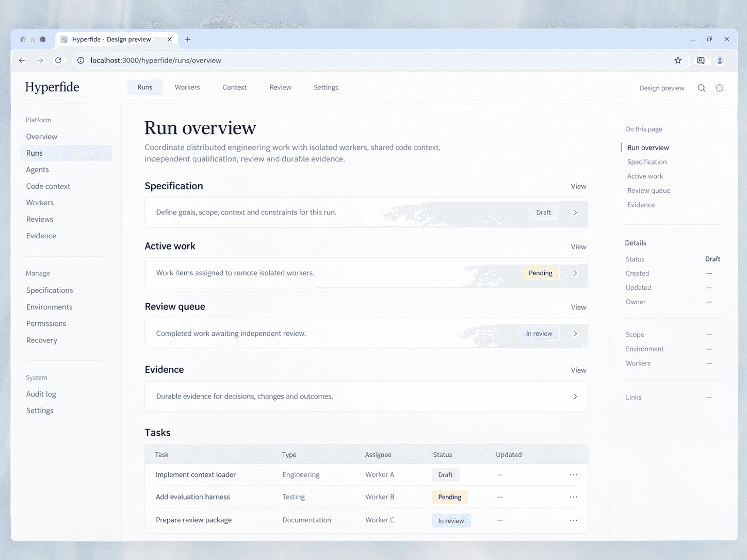Select the Runs top tab
This screenshot has width=747, height=560.
tap(145, 87)
